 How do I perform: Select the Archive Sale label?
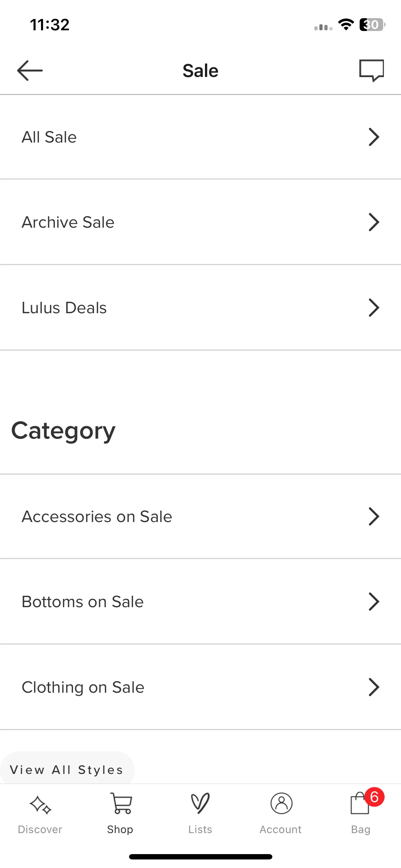(x=68, y=222)
